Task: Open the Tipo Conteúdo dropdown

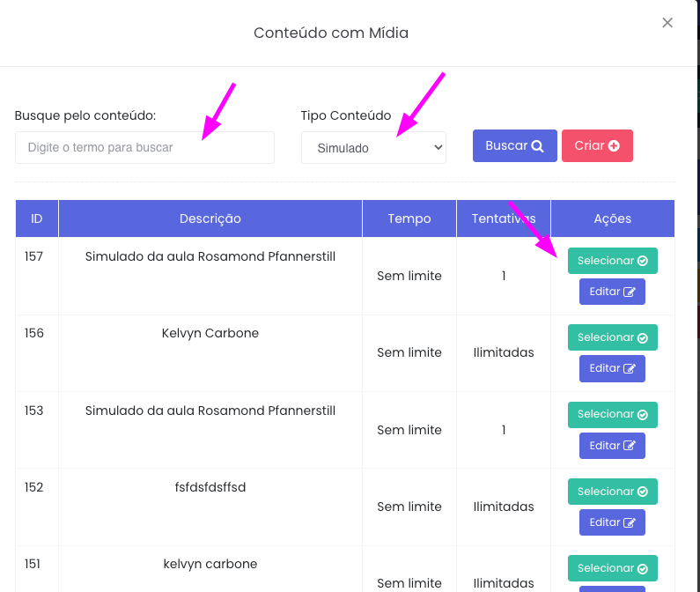Action: pos(373,148)
